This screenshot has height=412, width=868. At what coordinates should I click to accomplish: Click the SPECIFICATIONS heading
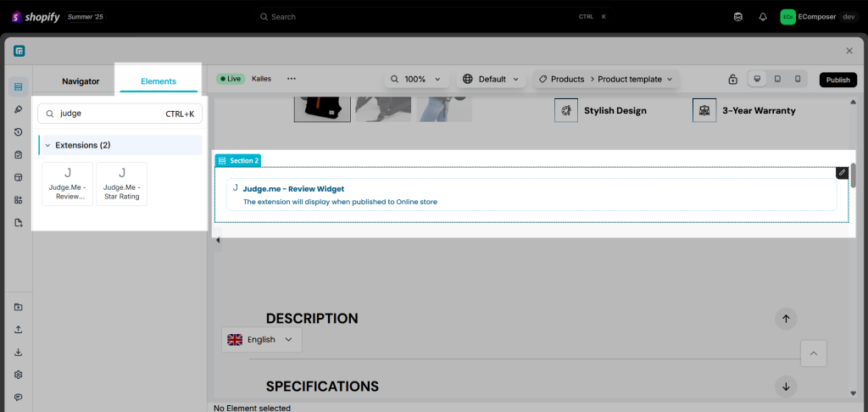[322, 386]
